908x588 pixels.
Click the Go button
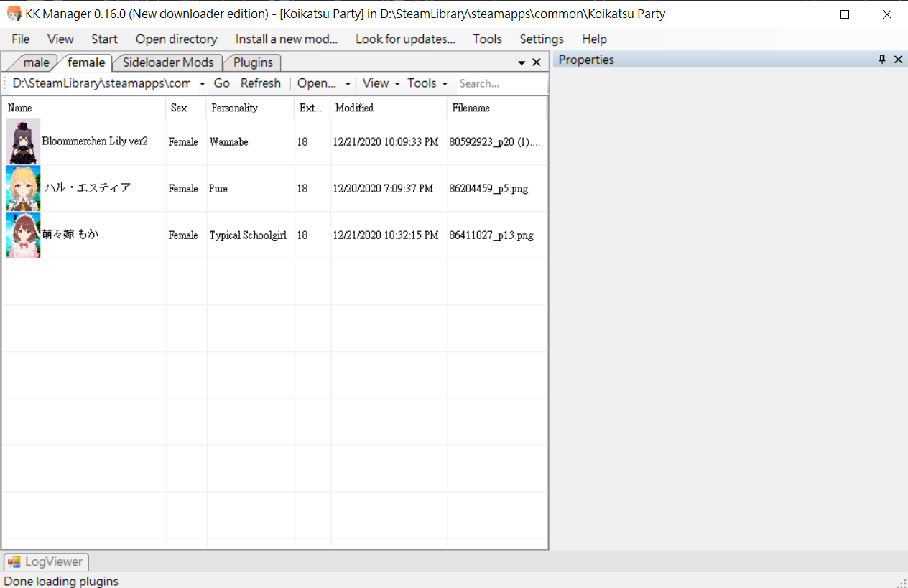pos(222,83)
